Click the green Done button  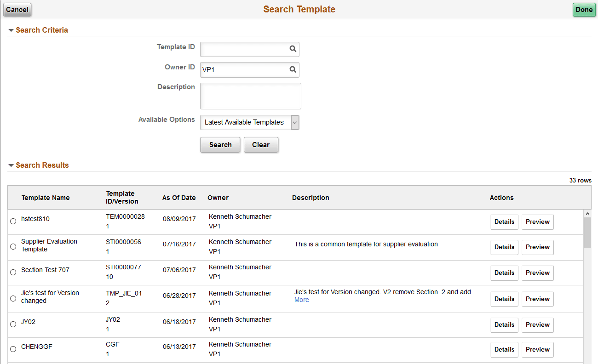tap(584, 9)
